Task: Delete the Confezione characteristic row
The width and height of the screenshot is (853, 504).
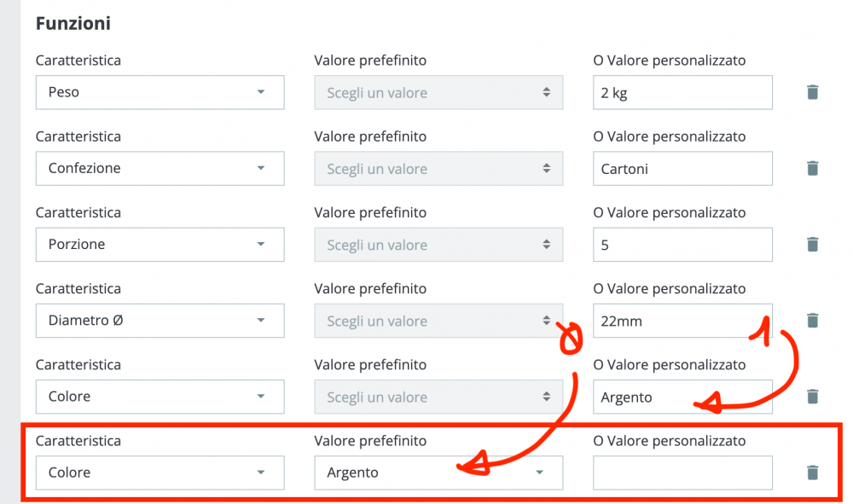Action: click(x=812, y=168)
